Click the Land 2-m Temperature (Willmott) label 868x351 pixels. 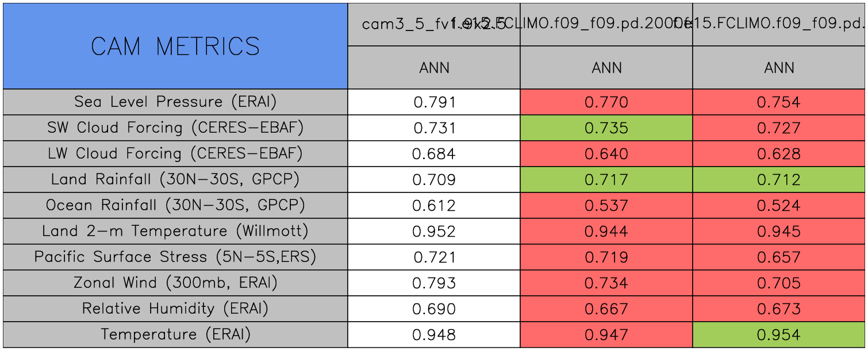point(175,232)
